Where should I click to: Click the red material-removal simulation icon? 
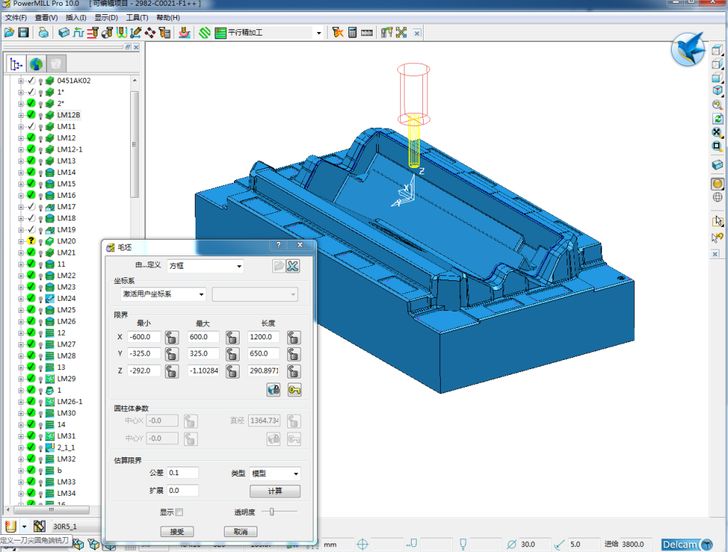[x=185, y=32]
